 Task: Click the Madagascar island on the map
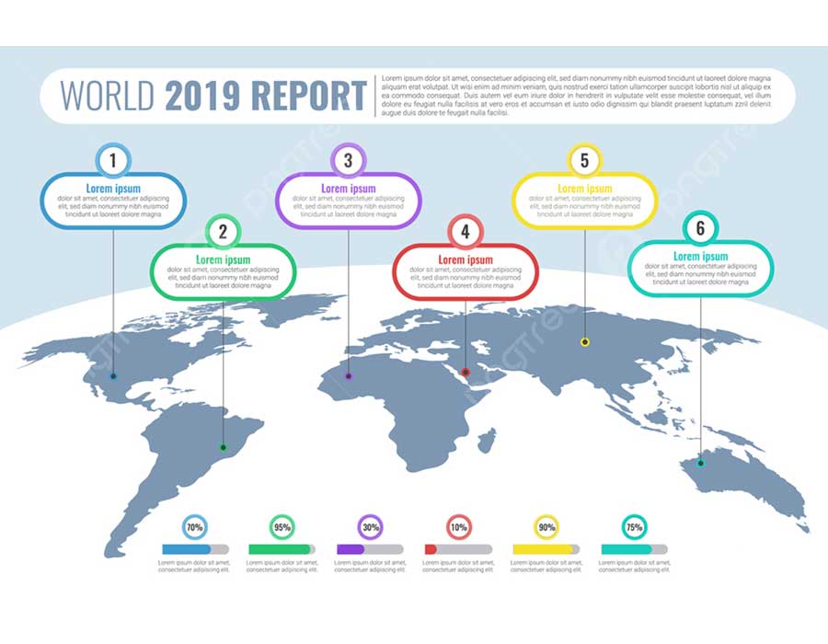click(x=488, y=441)
